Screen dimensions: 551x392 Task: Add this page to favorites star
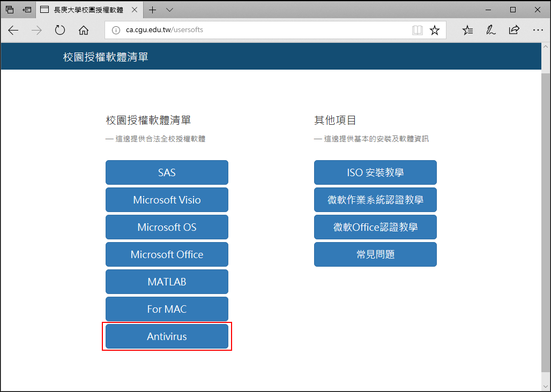pyautogui.click(x=435, y=30)
